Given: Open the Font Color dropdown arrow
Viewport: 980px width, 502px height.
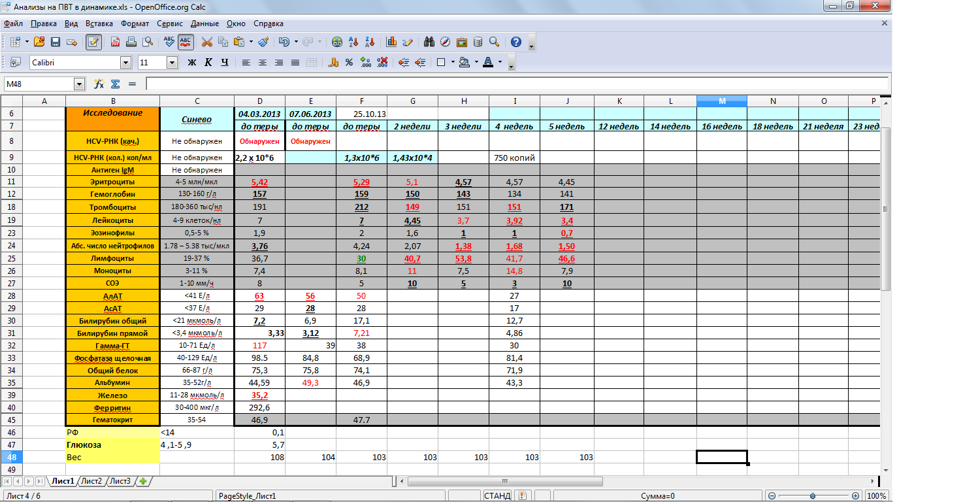Looking at the screenshot, I should point(500,62).
